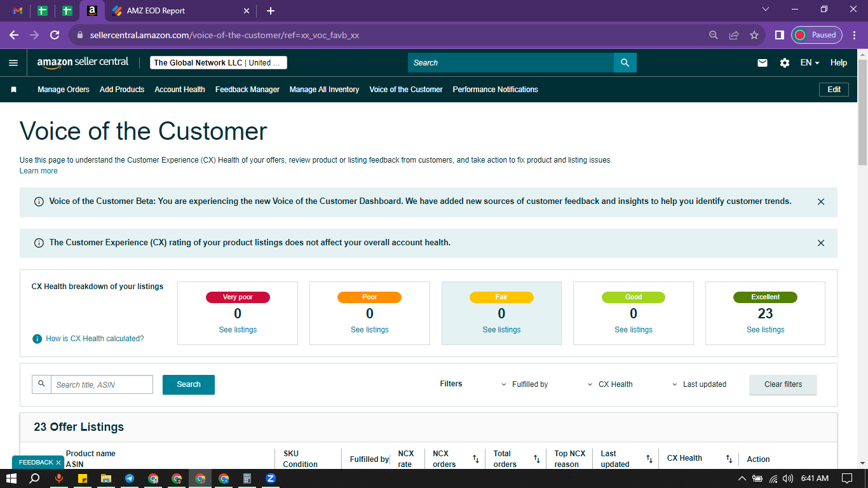Open the Add Products page
The image size is (868, 488).
122,90
